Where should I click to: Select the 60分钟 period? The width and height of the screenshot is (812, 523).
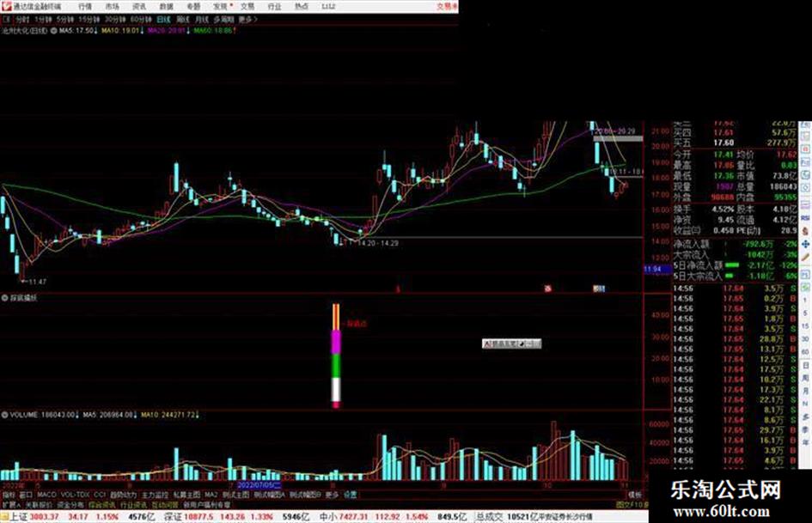(x=141, y=20)
